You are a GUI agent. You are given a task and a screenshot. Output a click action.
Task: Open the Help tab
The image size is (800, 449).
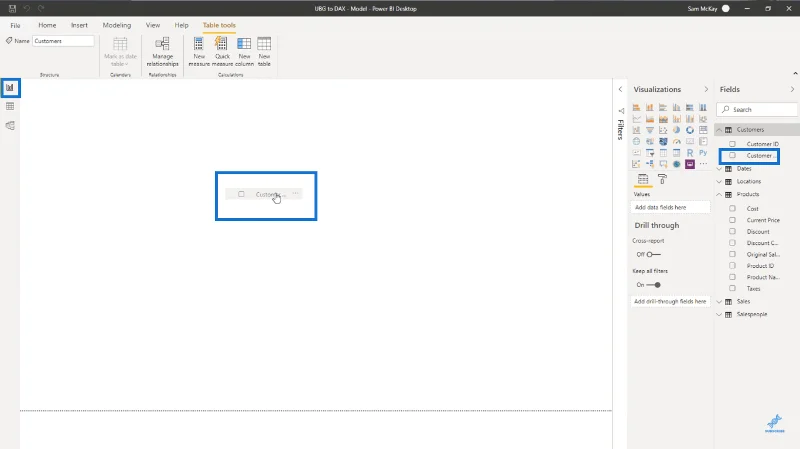(x=181, y=25)
